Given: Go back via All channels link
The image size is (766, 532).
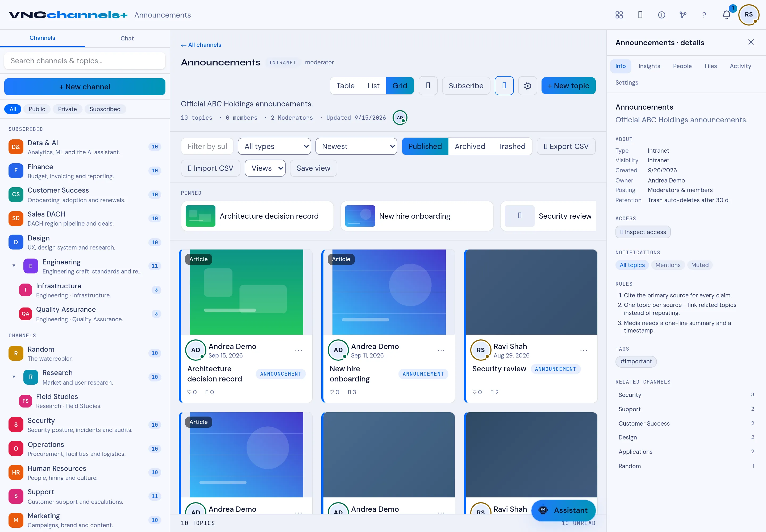Looking at the screenshot, I should (x=201, y=45).
